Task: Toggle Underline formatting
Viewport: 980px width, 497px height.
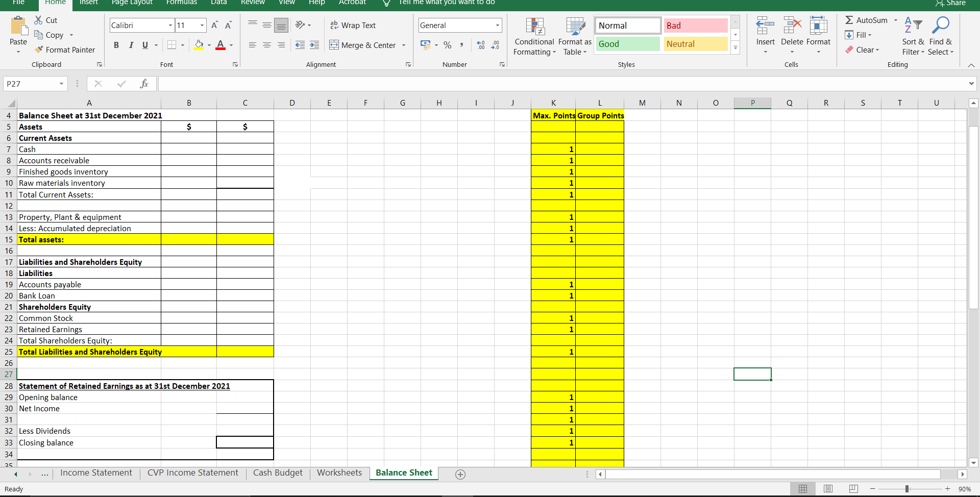Action: click(145, 45)
